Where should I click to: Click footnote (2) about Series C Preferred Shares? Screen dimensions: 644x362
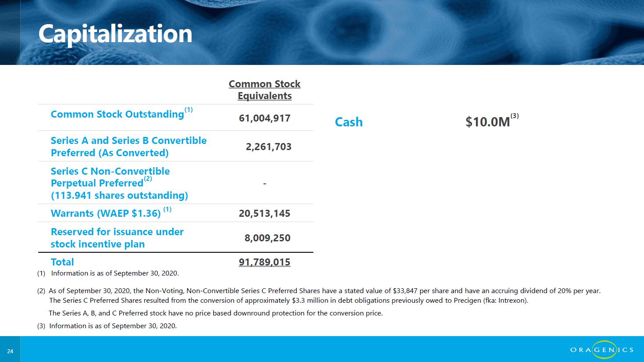pyautogui.click(x=319, y=295)
